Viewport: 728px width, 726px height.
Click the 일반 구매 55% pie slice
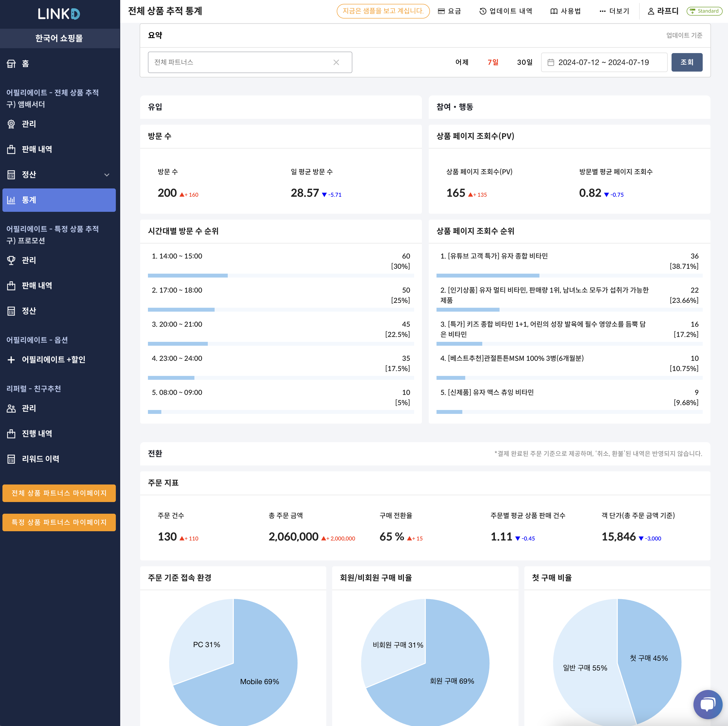585,668
